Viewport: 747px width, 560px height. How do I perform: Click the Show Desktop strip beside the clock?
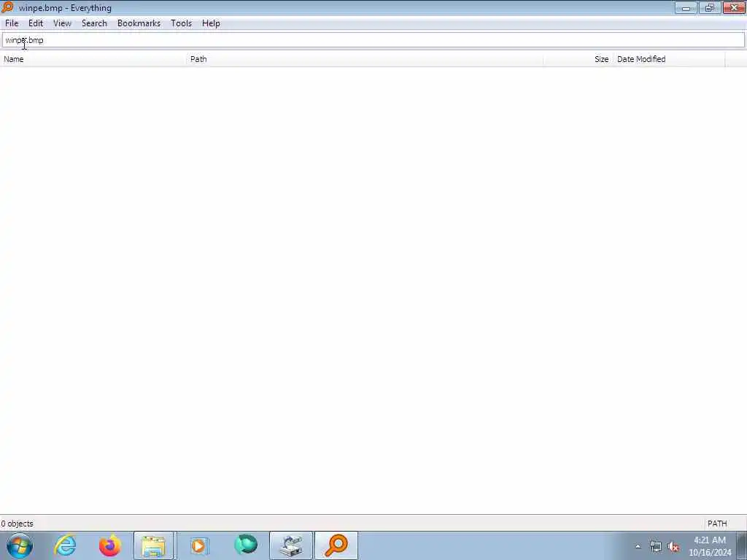742,545
